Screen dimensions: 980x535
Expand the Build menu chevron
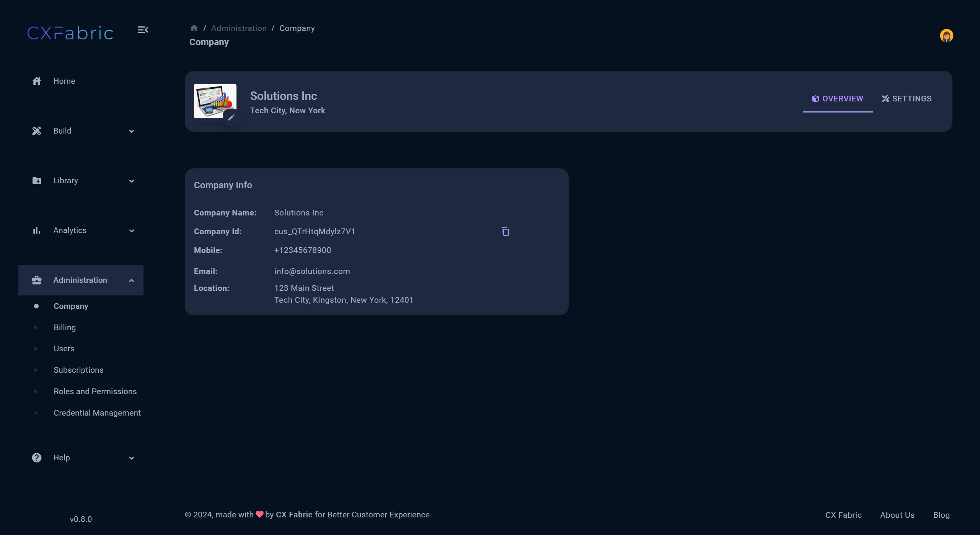pos(132,131)
